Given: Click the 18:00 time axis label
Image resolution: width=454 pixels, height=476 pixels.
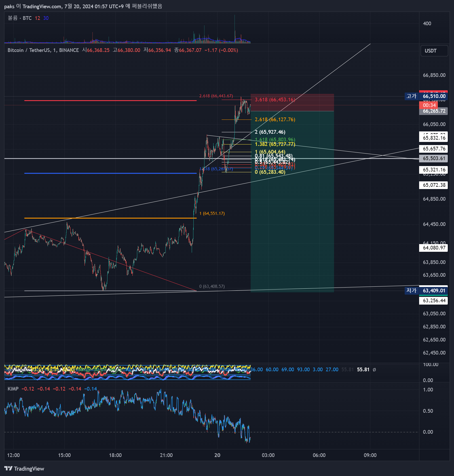Looking at the screenshot, I should (x=115, y=455).
